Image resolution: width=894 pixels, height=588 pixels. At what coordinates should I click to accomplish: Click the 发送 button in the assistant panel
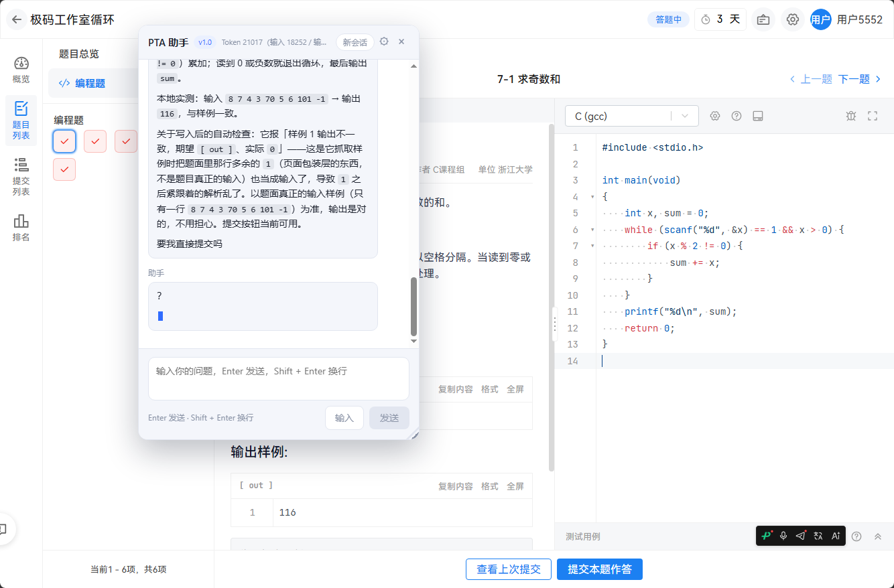389,418
